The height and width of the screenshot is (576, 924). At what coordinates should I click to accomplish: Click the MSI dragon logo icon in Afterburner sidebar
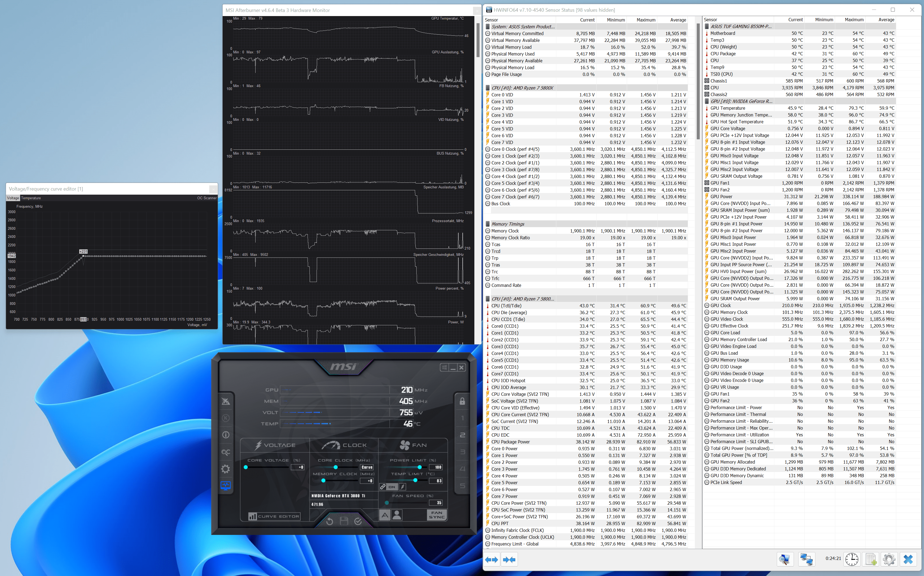coord(225,401)
